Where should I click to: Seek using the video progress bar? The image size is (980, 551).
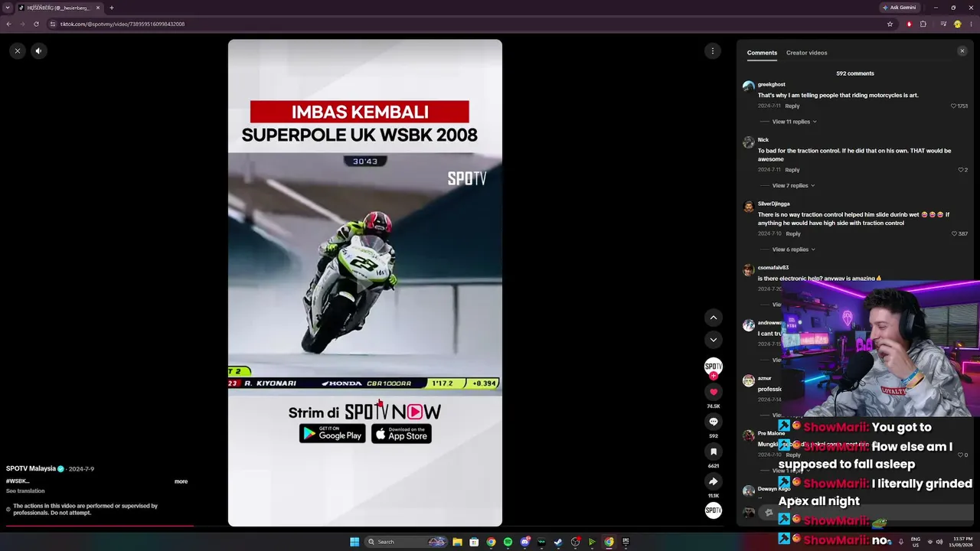(365, 526)
